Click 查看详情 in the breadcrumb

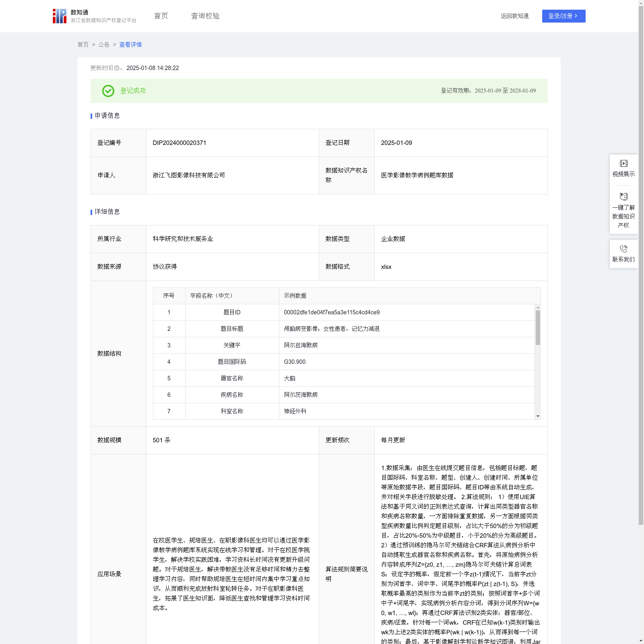tap(130, 45)
